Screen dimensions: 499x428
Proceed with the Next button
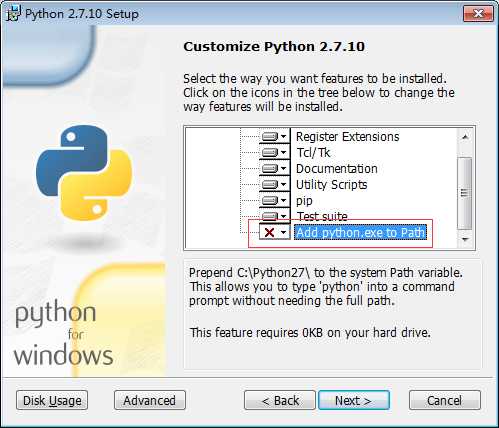click(x=354, y=400)
